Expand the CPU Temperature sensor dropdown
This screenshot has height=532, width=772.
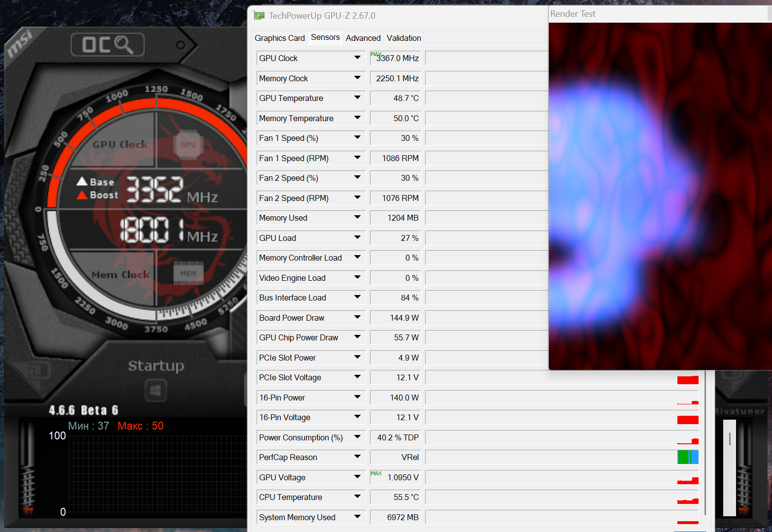click(x=358, y=497)
